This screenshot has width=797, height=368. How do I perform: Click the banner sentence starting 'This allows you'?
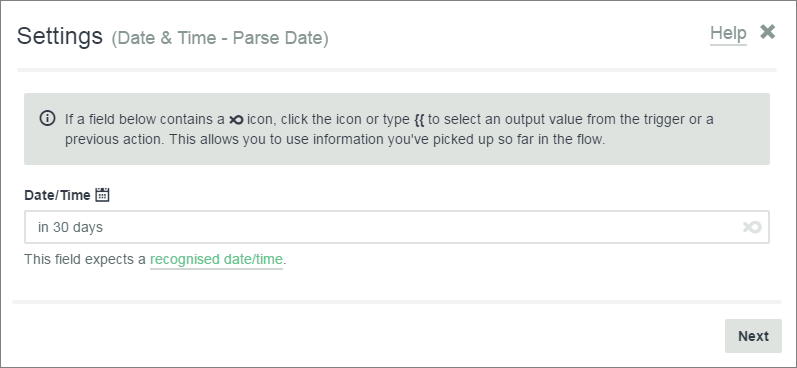pyautogui.click(x=387, y=140)
